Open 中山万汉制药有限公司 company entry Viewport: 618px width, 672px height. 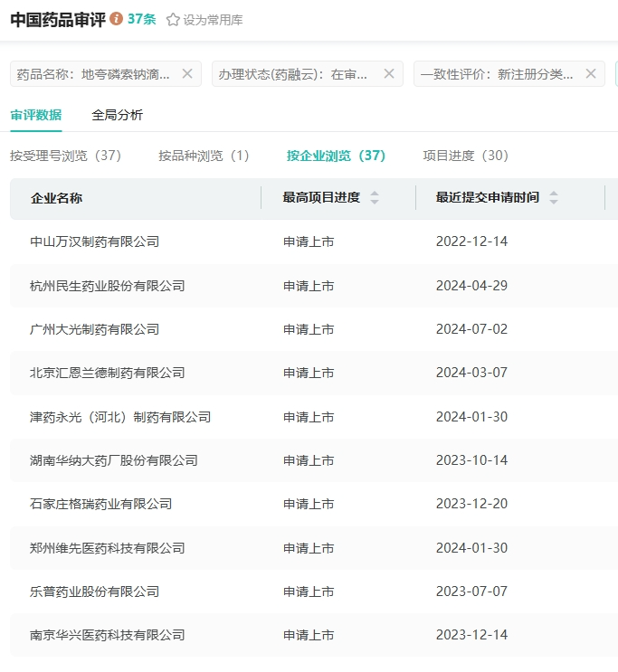94,241
